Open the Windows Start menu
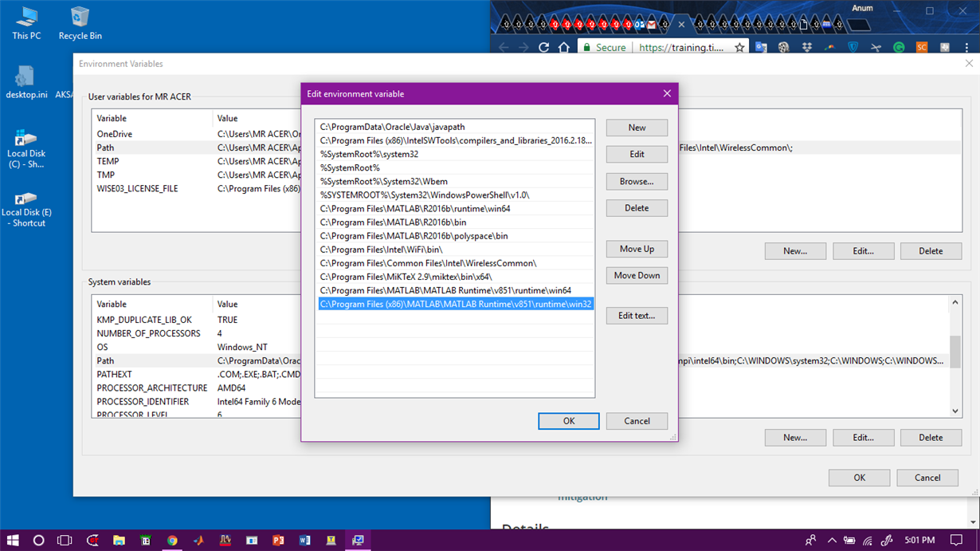Image resolution: width=980 pixels, height=551 pixels. pos(13,541)
